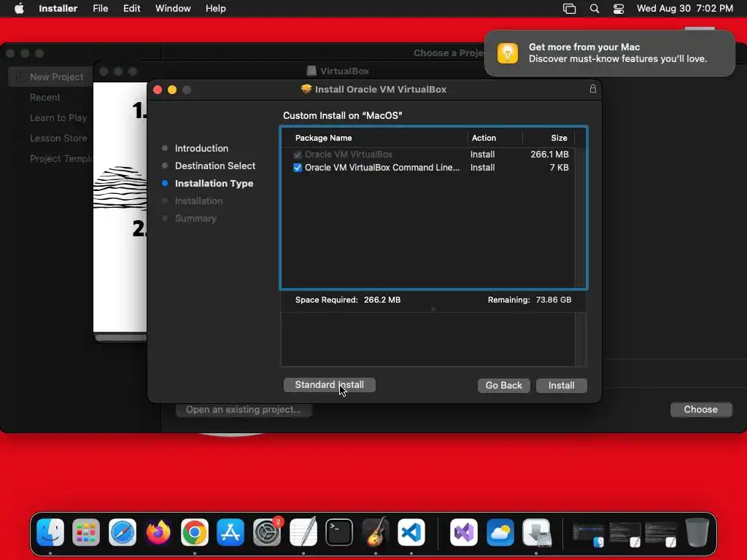
Task: Open the Help menu
Action: 215,8
